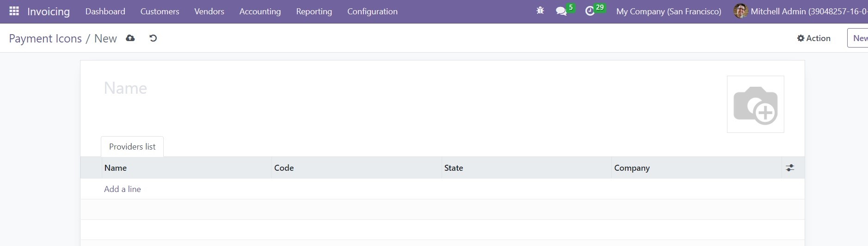The width and height of the screenshot is (868, 246).
Task: Expand the Configuration menu
Action: pos(372,12)
